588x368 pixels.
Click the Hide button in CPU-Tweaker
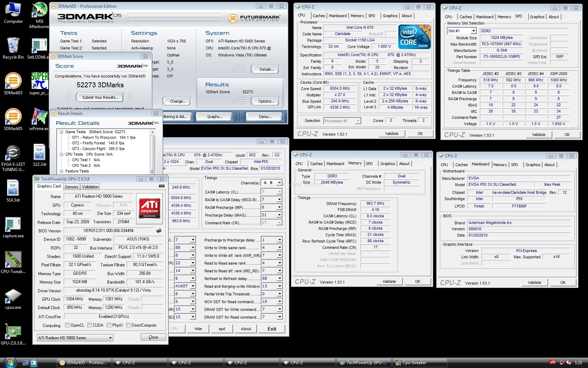coord(198,329)
